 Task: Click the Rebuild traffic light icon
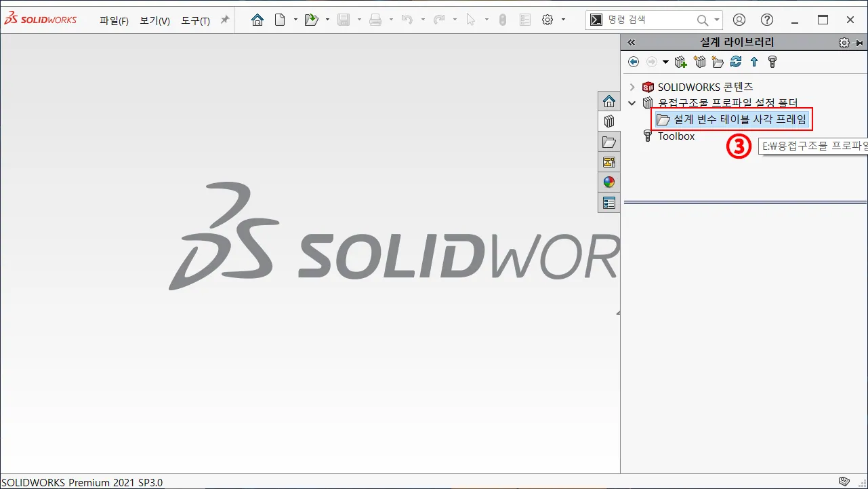pos(502,20)
